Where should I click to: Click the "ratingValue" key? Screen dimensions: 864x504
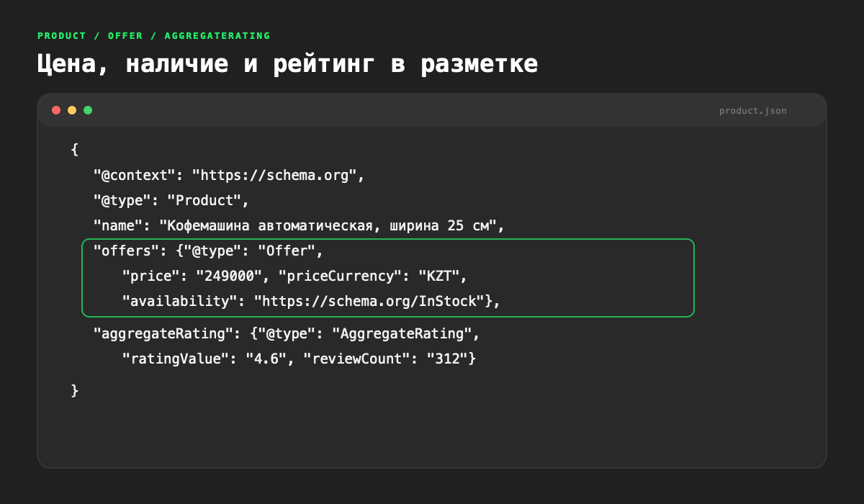pos(174,358)
